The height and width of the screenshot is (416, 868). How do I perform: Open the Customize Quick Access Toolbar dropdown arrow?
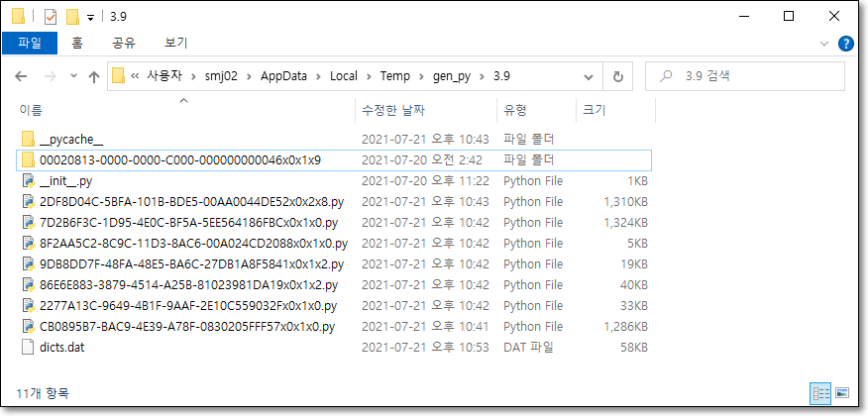(x=90, y=18)
